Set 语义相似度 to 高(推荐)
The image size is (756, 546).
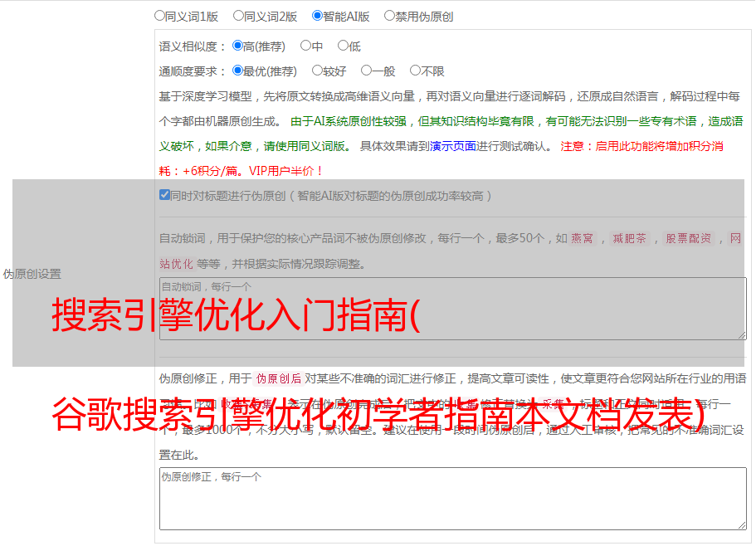(237, 46)
